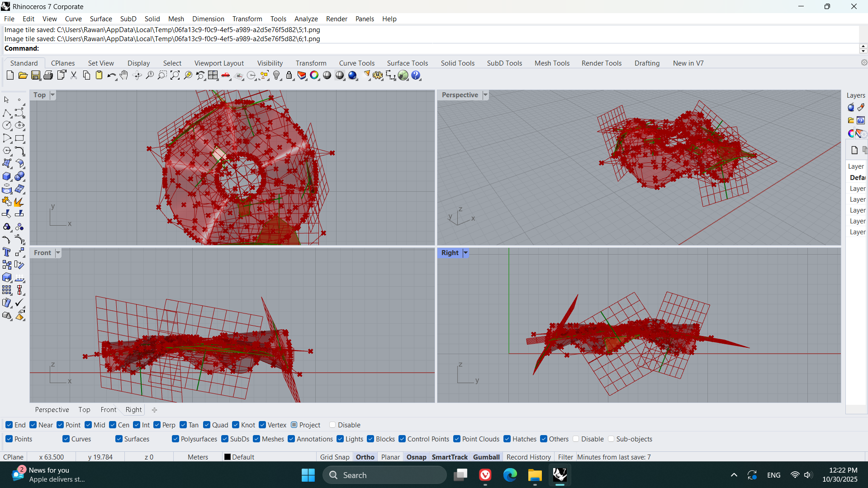Click the Explode tool icon
This screenshot has height=488, width=868.
[19, 202]
